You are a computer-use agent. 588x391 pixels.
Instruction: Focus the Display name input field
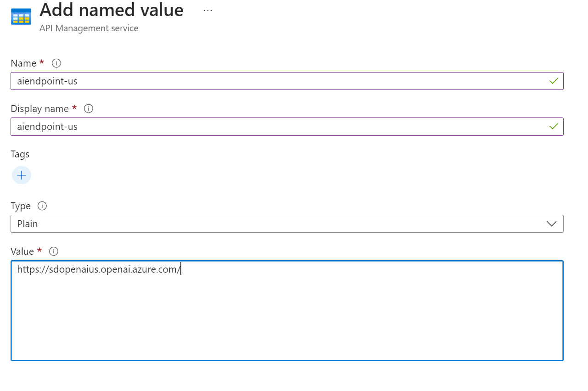click(x=275, y=127)
